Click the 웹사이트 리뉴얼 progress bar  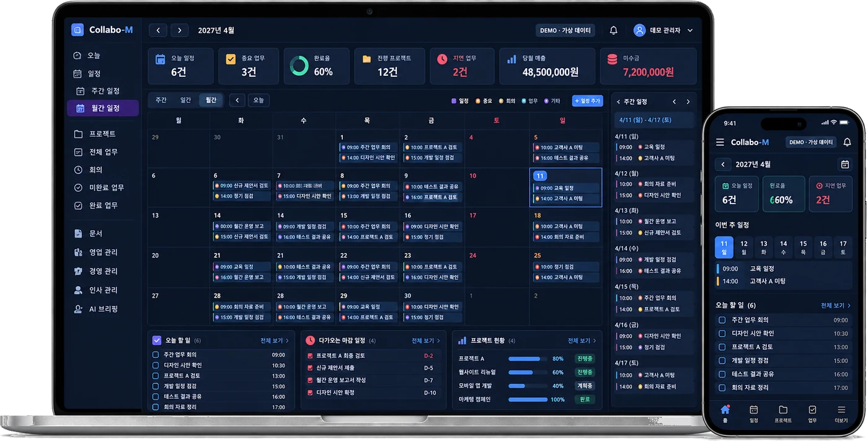[x=527, y=372]
